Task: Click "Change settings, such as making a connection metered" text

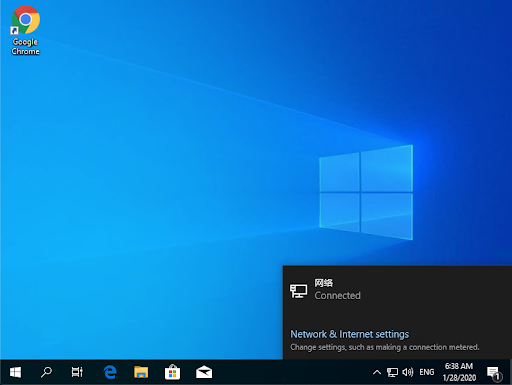Action: [385, 347]
